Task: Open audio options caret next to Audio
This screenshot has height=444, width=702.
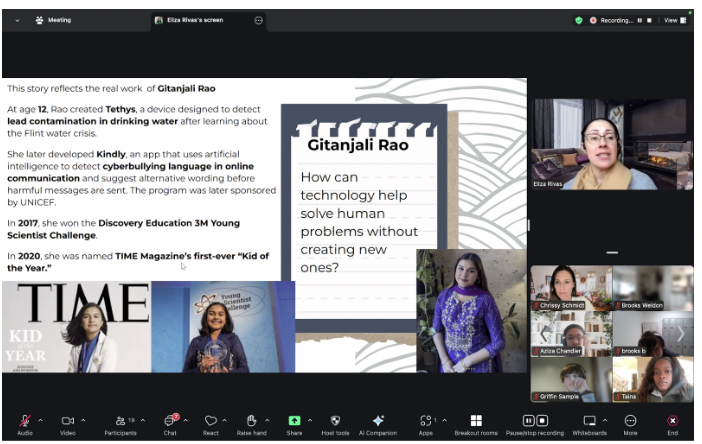Action: pyautogui.click(x=40, y=420)
